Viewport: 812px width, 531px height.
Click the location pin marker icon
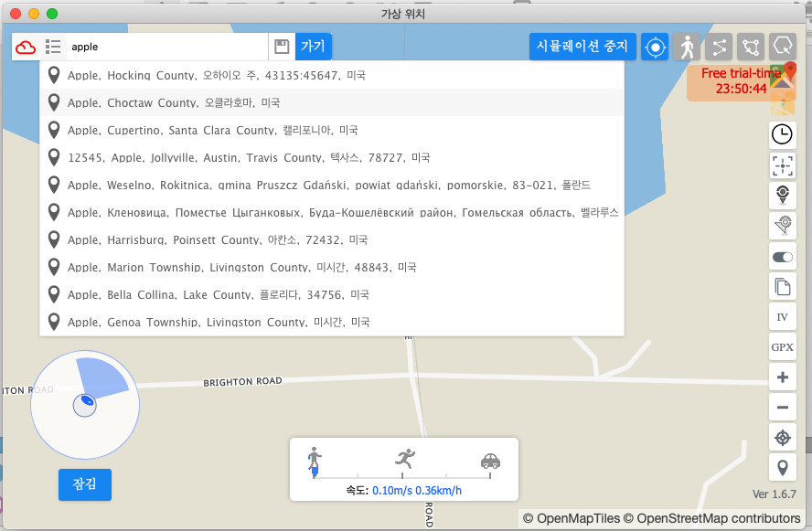coord(782,195)
